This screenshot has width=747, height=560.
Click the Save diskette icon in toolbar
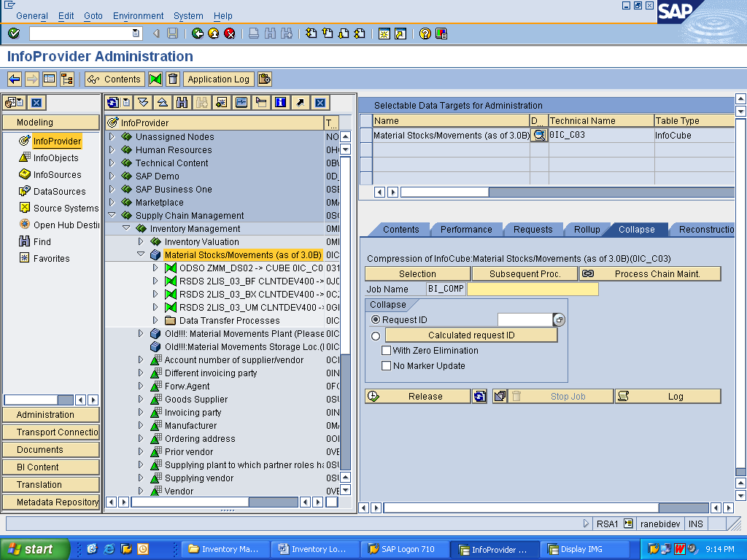[172, 34]
